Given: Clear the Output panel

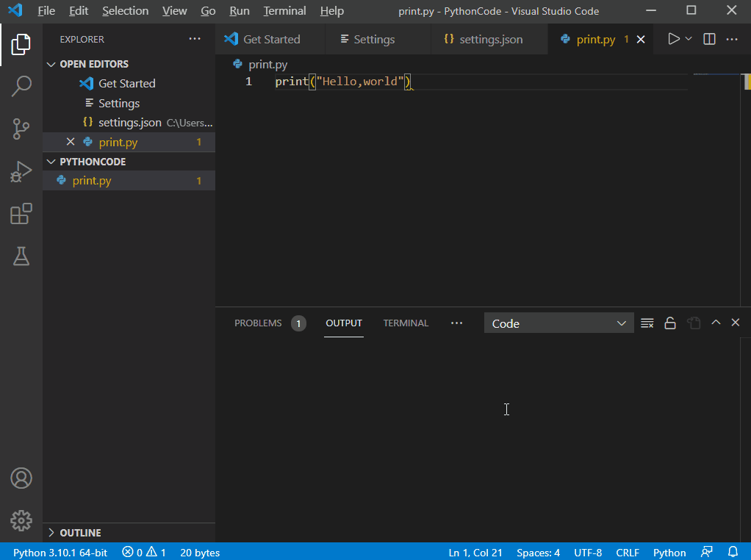Looking at the screenshot, I should pos(647,323).
